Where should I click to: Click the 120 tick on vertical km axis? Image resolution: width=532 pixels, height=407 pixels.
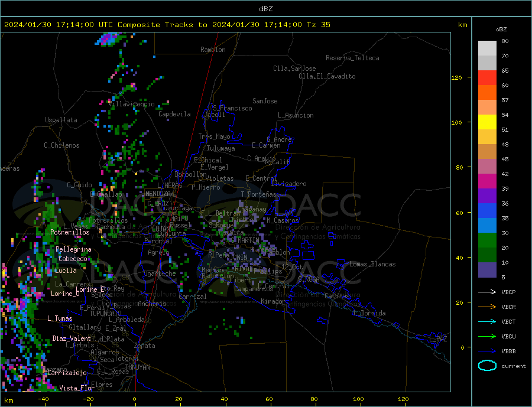tap(457, 77)
